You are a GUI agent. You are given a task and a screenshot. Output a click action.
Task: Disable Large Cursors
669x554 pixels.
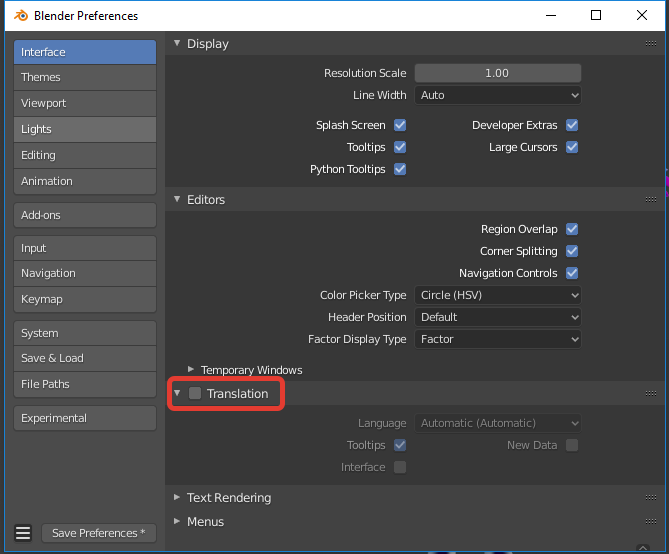tap(572, 147)
